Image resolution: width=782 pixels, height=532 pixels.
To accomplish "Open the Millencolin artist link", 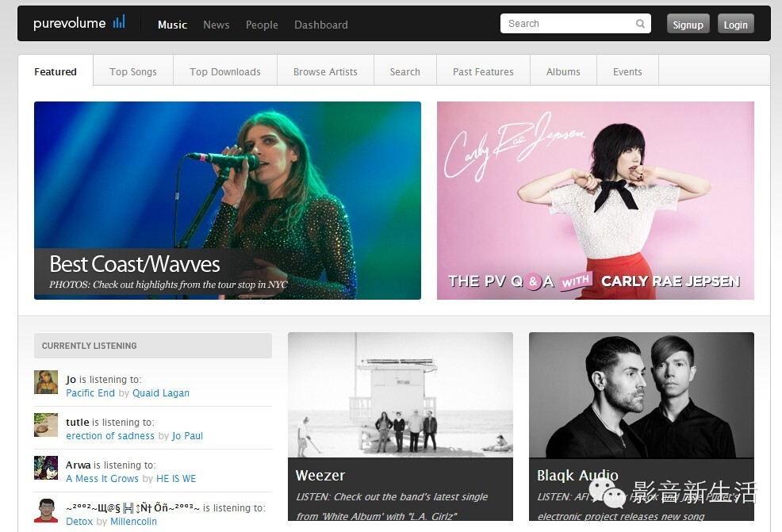I will pos(133,521).
